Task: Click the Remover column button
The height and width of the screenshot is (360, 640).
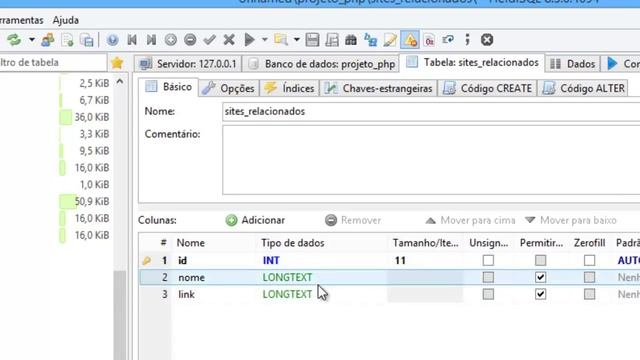Action: pyautogui.click(x=353, y=220)
